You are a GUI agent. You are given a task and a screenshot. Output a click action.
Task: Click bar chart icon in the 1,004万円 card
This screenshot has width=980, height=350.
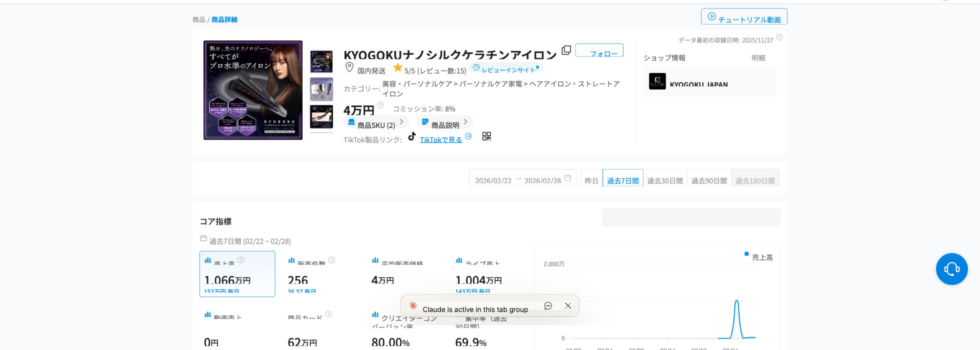point(459,260)
